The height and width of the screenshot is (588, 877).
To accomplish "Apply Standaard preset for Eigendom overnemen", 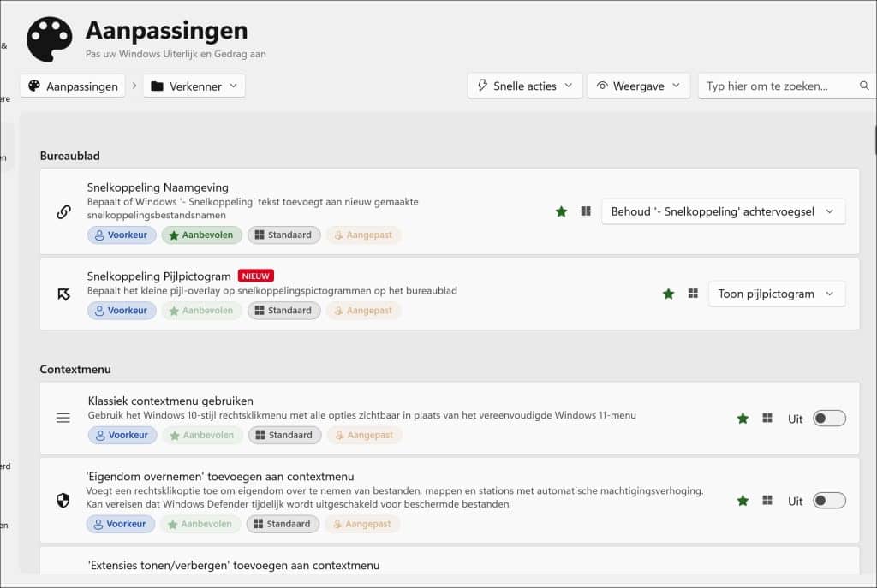I will 283,524.
